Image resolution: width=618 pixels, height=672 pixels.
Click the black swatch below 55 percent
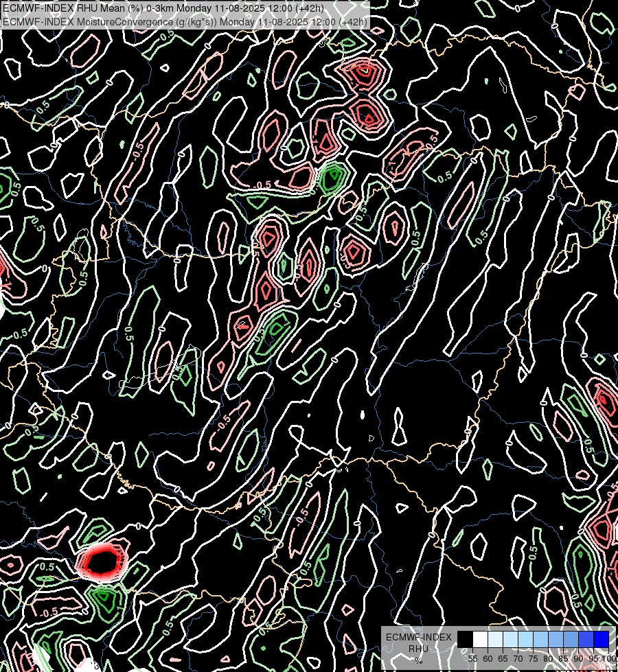pyautogui.click(x=465, y=640)
